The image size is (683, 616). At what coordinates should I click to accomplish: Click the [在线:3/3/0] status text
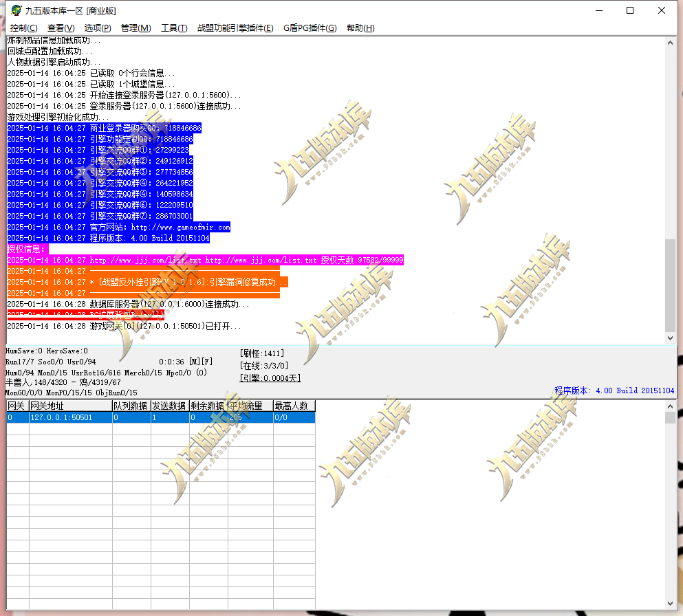pyautogui.click(x=264, y=366)
